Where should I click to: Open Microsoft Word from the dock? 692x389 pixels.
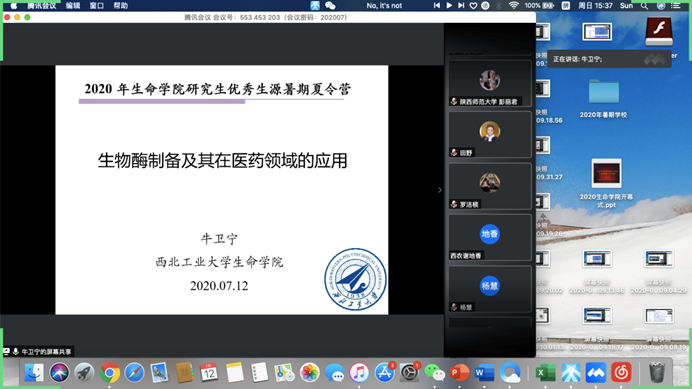click(x=484, y=373)
